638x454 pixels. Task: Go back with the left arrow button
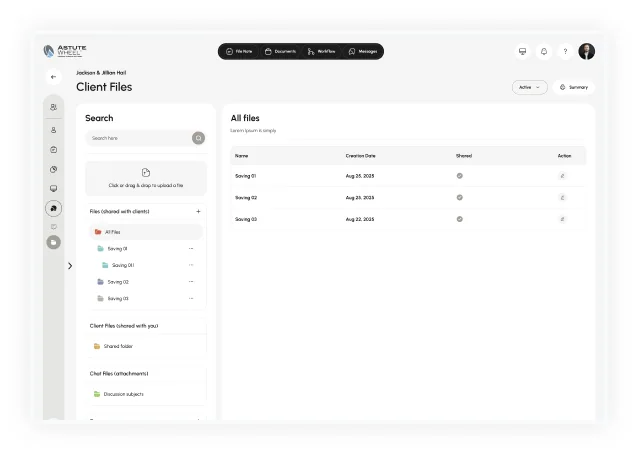coord(53,77)
